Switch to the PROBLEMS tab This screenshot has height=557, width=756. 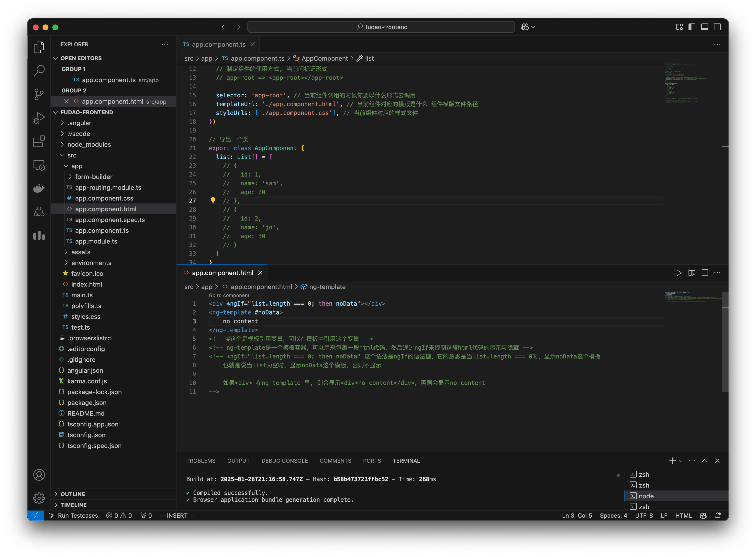coord(201,461)
